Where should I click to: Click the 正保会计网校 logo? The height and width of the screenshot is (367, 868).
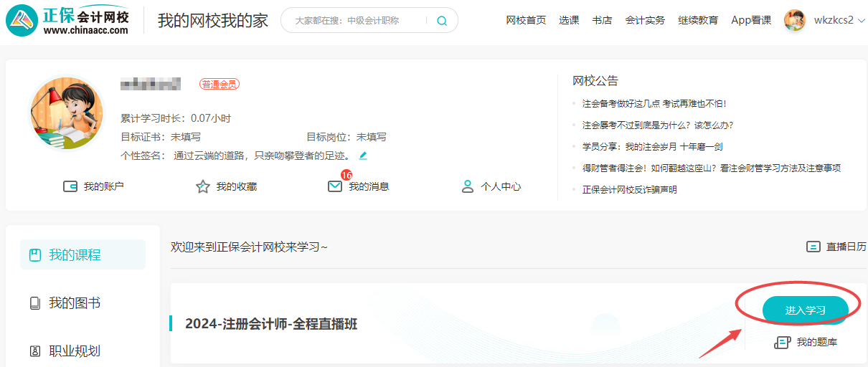[x=68, y=20]
